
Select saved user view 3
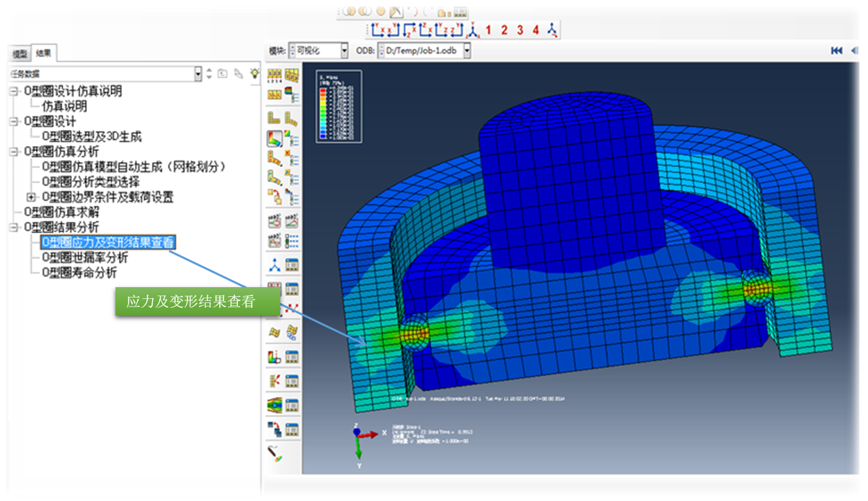point(520,30)
